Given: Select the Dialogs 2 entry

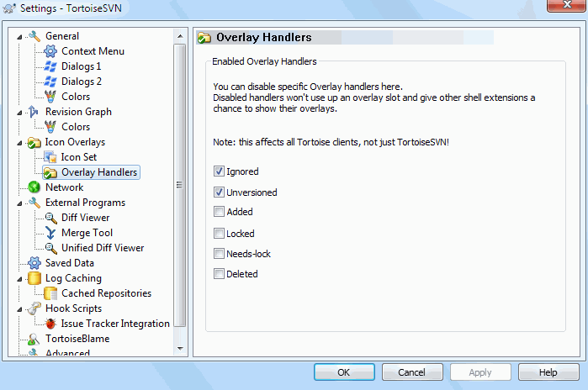Looking at the screenshot, I should [82, 82].
